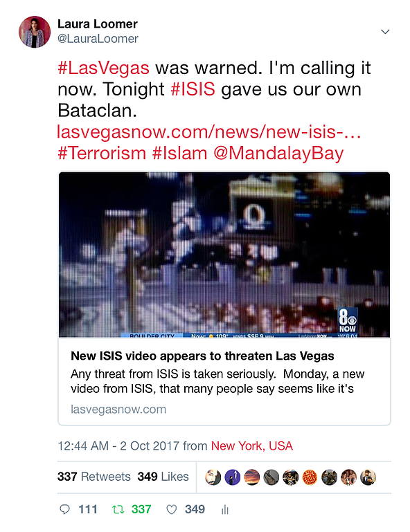Open the #ISIS hashtag link

click(193, 89)
